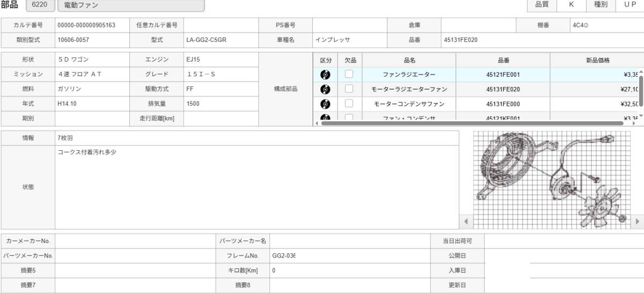
Task: Click the parts table scroll-up arrow
Action: tap(640, 71)
